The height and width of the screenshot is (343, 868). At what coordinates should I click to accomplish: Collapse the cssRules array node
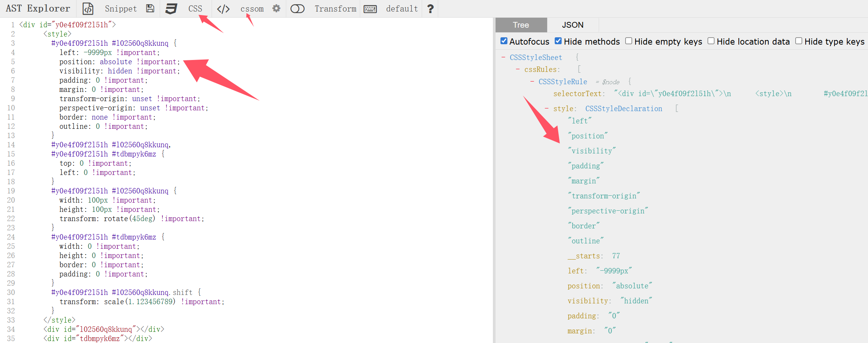(x=518, y=70)
